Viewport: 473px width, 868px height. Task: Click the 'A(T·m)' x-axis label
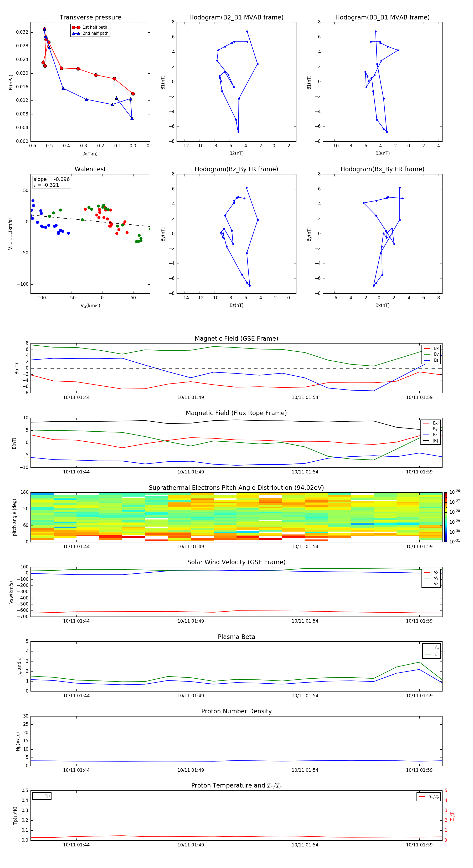90,154
